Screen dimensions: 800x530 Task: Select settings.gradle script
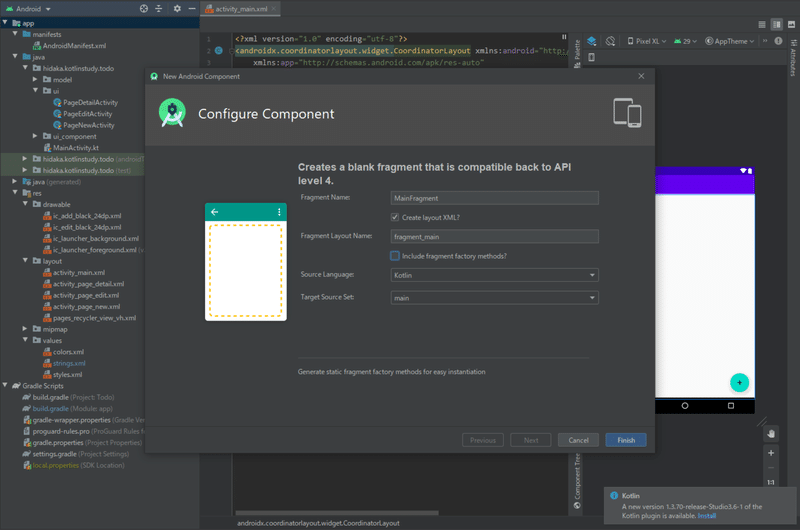[x=76, y=454]
